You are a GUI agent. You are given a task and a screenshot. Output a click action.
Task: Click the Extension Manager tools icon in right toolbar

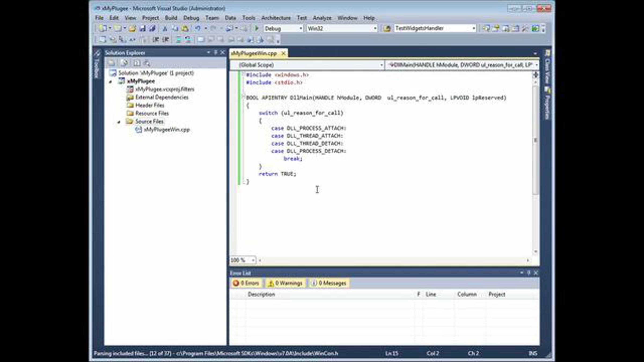525,28
